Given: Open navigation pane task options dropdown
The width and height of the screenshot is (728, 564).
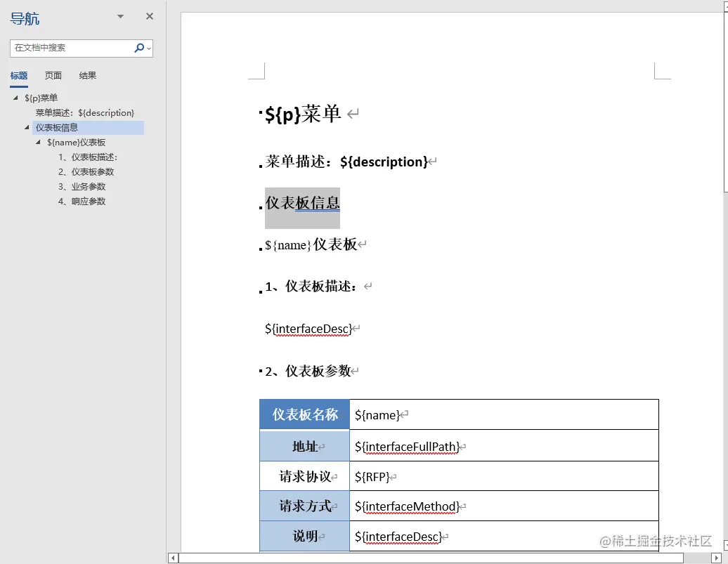Looking at the screenshot, I should [120, 16].
